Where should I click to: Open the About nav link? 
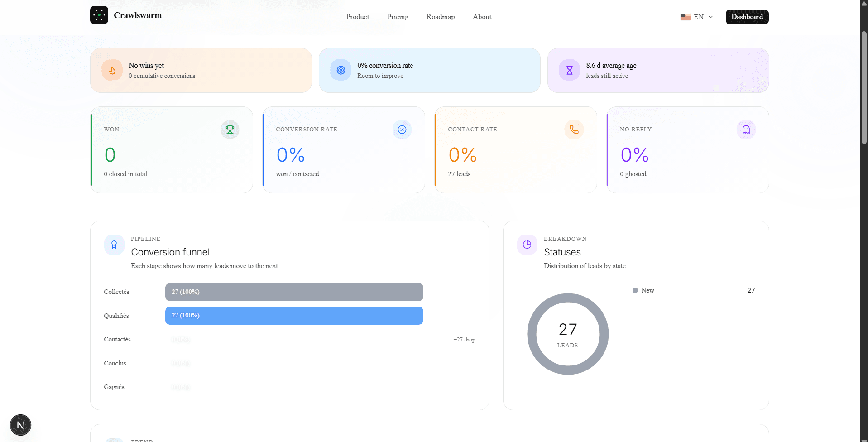click(482, 17)
